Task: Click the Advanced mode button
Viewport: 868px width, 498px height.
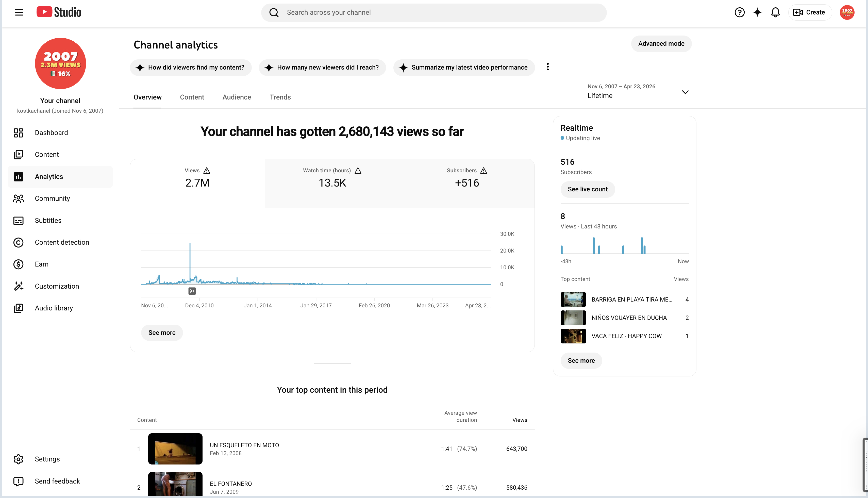Action: click(x=661, y=44)
